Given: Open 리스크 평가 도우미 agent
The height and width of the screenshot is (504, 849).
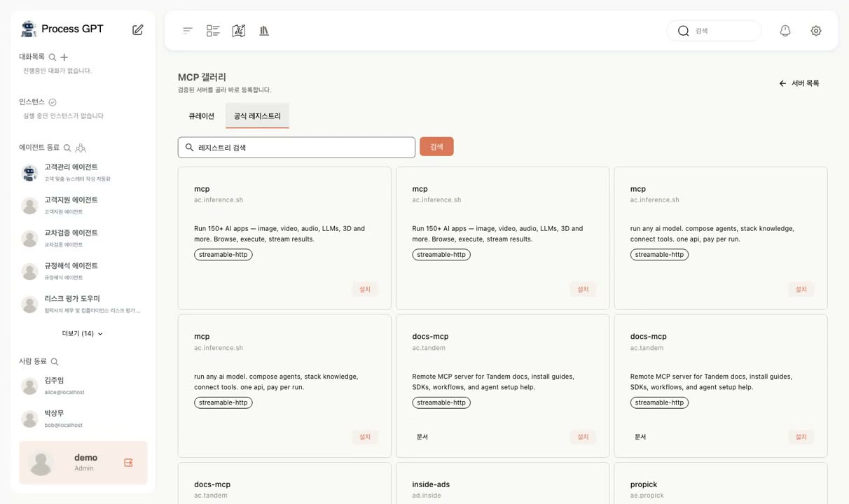Looking at the screenshot, I should tap(83, 304).
